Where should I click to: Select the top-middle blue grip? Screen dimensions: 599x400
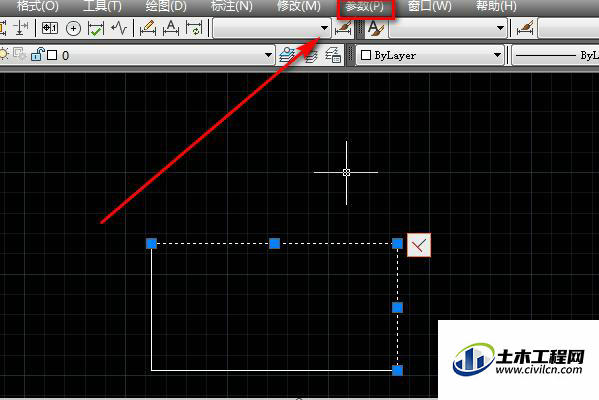click(274, 243)
